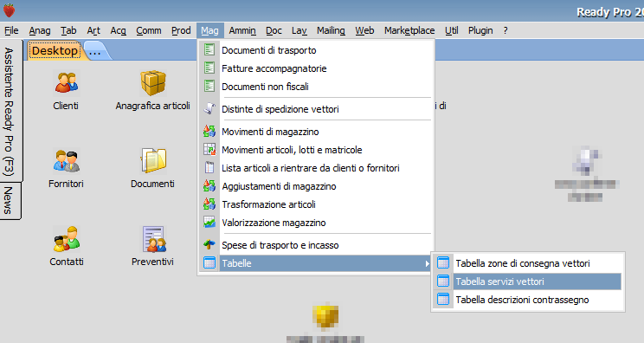
Task: Open the Comm menu
Action: click(149, 30)
